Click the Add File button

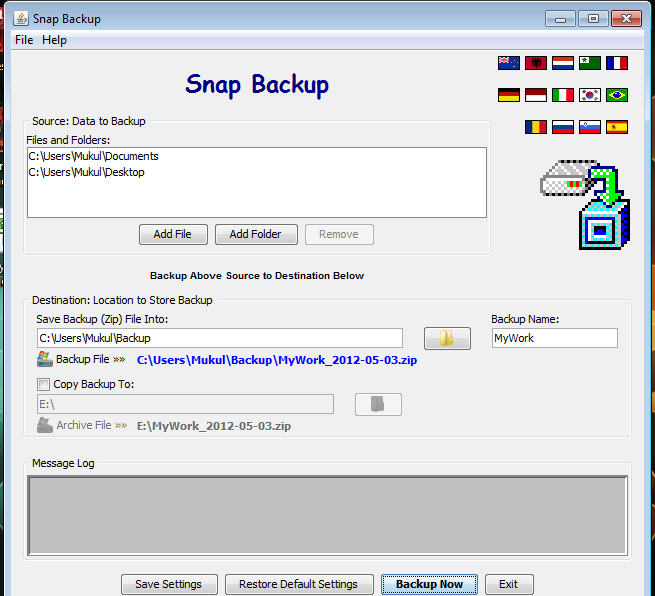[173, 234]
